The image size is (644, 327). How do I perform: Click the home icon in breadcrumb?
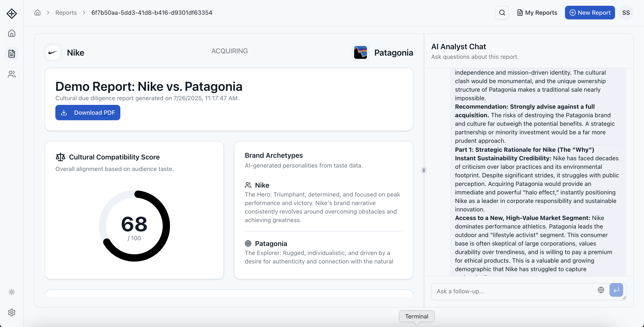pos(37,13)
